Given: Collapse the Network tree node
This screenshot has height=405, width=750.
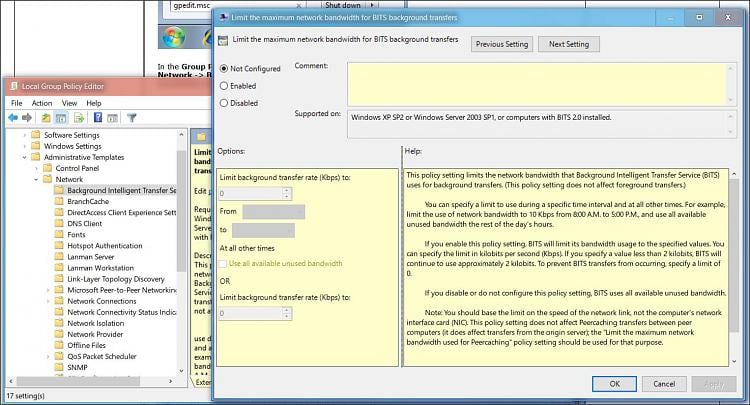Looking at the screenshot, I should coord(36,179).
